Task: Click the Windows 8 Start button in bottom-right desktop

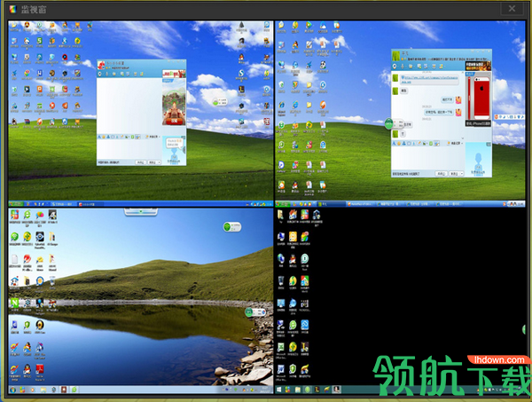Action: (279, 390)
